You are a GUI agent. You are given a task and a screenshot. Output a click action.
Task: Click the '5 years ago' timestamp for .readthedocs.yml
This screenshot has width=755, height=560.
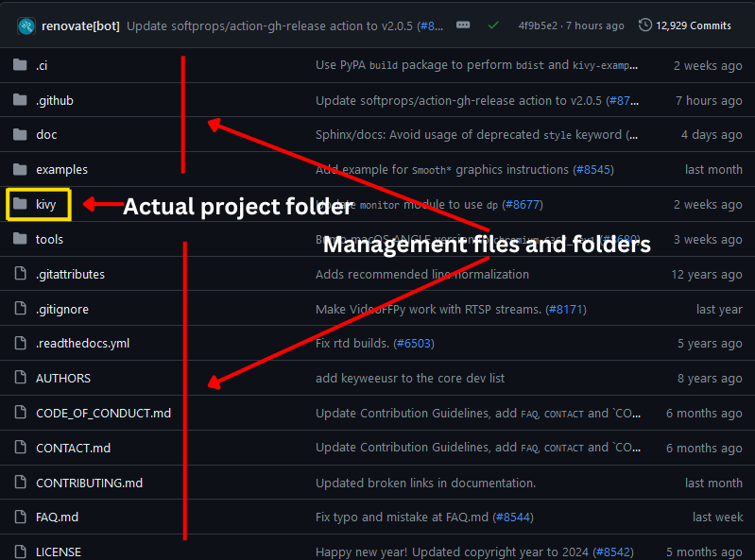tap(710, 344)
